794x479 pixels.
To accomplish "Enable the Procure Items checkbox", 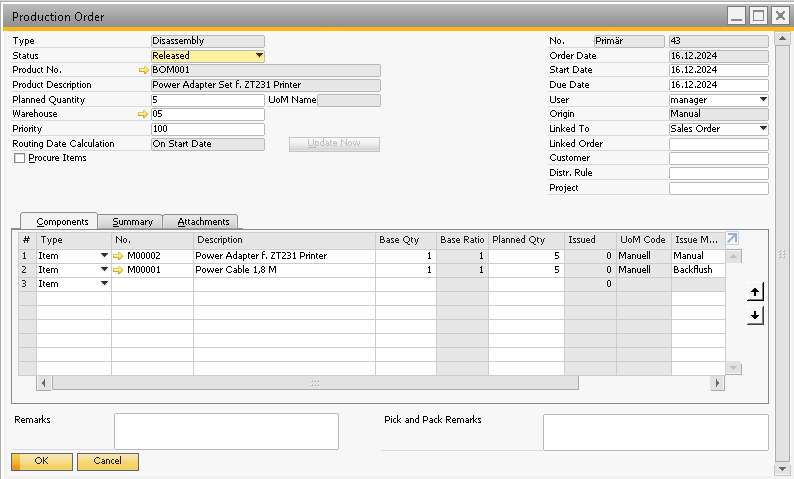I will (x=19, y=158).
